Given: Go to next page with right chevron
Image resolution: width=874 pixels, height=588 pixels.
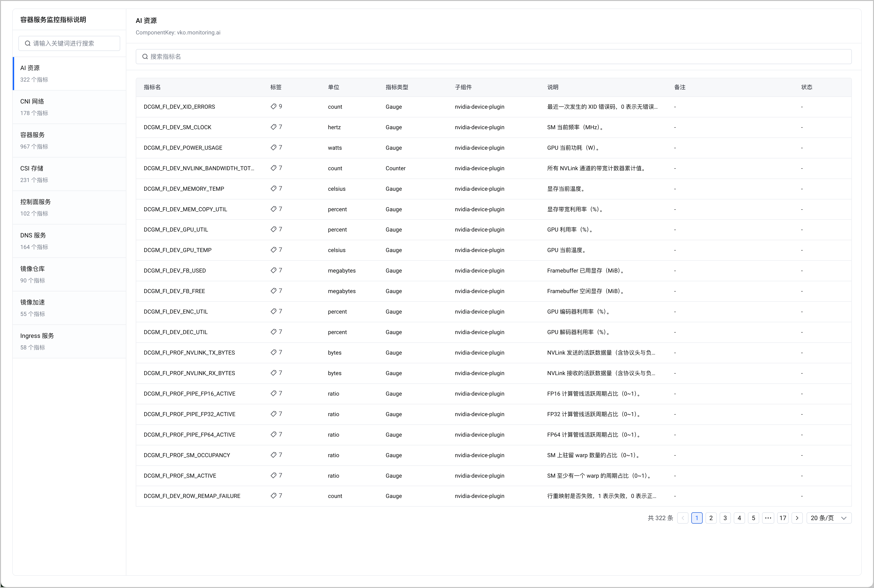Looking at the screenshot, I should pyautogui.click(x=797, y=518).
